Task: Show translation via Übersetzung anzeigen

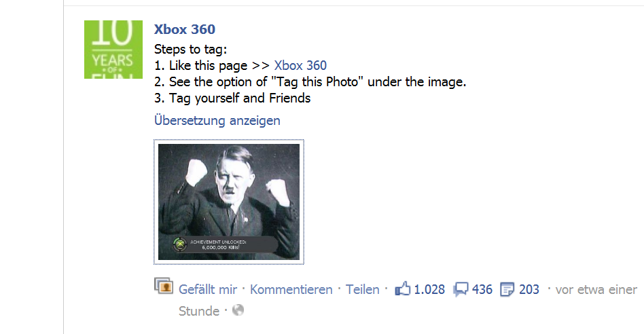Action: pyautogui.click(x=217, y=120)
